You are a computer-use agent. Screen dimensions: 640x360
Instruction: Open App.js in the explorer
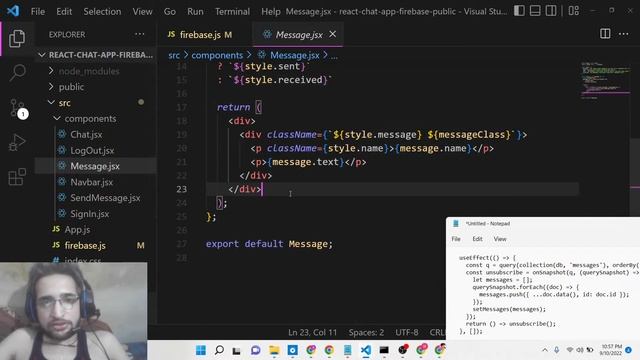tap(96, 229)
